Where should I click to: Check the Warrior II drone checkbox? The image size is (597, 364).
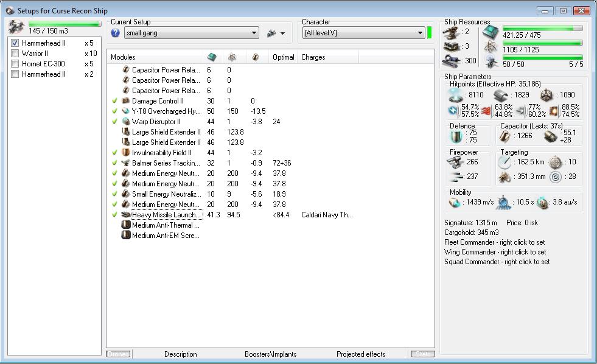(x=15, y=54)
